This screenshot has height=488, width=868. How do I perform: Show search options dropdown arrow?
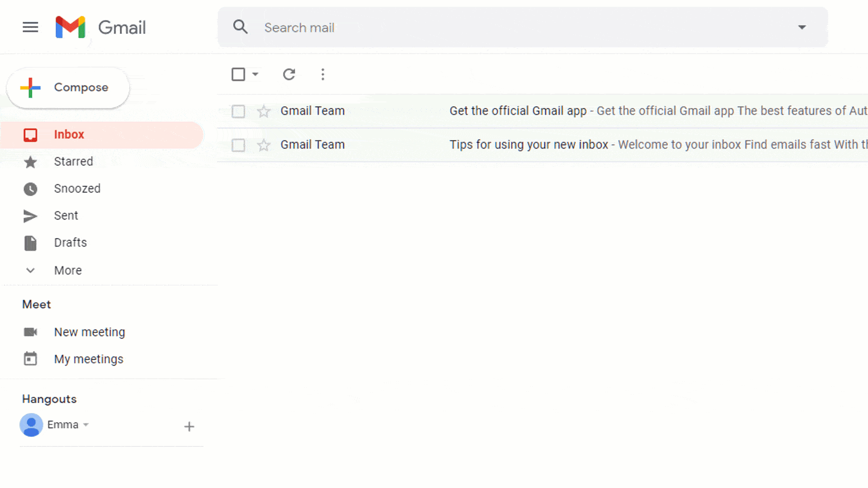point(802,27)
